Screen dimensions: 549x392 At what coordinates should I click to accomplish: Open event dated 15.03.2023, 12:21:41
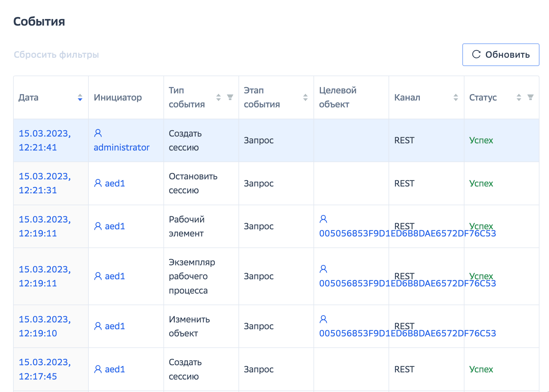coord(45,140)
